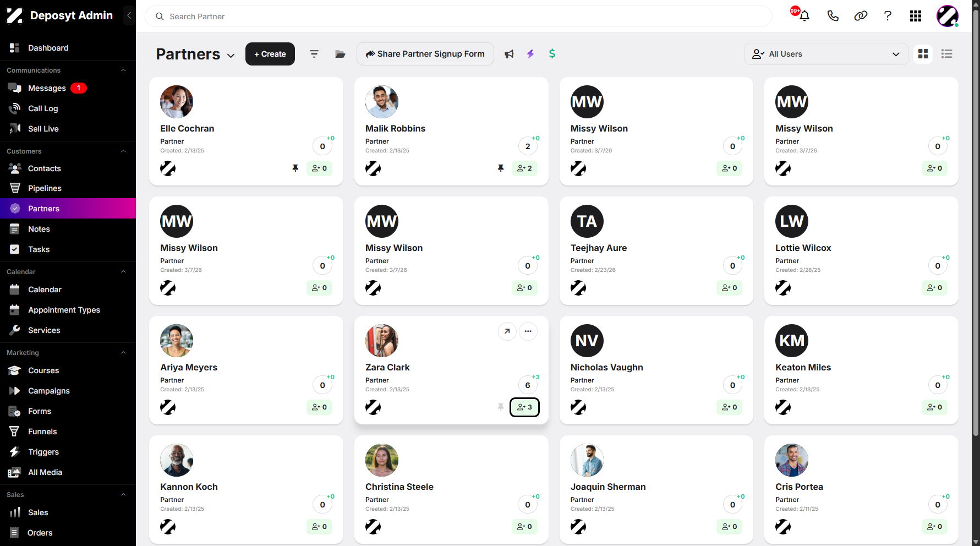
Task: Open the notifications bell icon
Action: [804, 16]
